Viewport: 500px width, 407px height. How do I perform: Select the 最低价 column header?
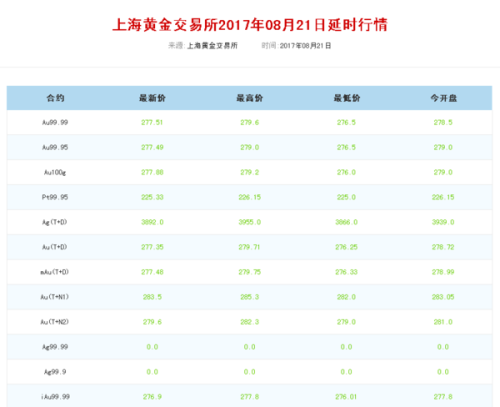click(x=347, y=98)
